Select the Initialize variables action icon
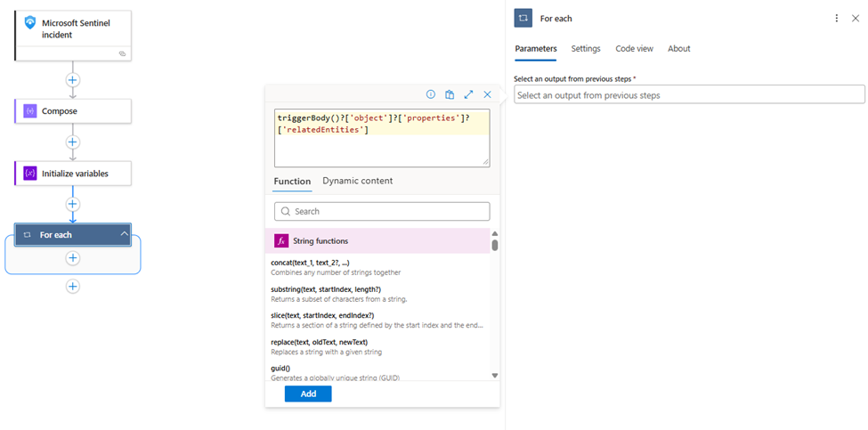Viewport: 868px width, 430px height. pyautogui.click(x=30, y=174)
